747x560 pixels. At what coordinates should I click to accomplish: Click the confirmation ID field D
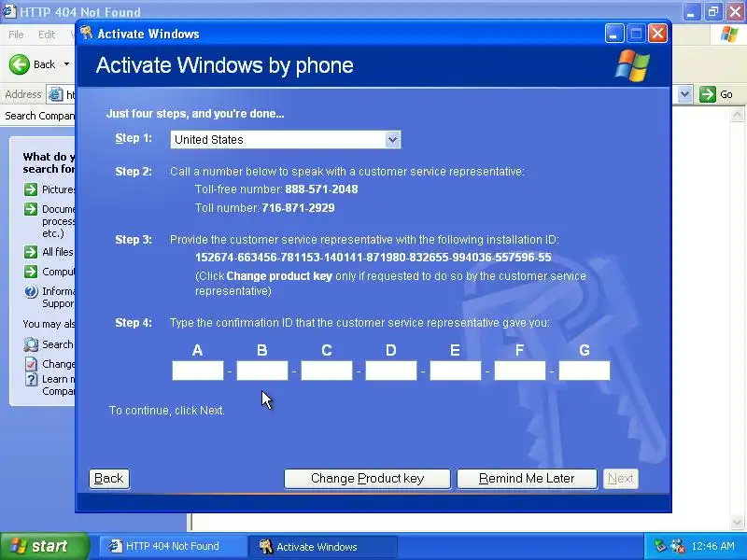[x=391, y=371]
